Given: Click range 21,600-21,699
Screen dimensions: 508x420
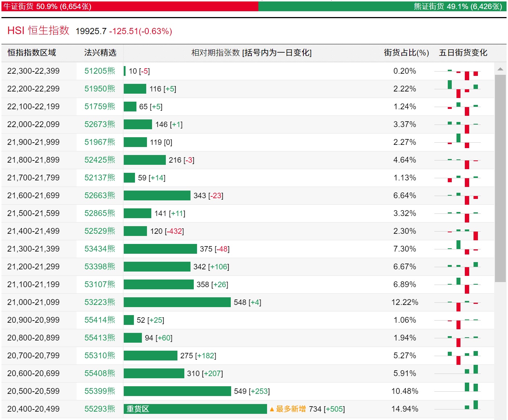Looking at the screenshot, I should (x=33, y=195).
